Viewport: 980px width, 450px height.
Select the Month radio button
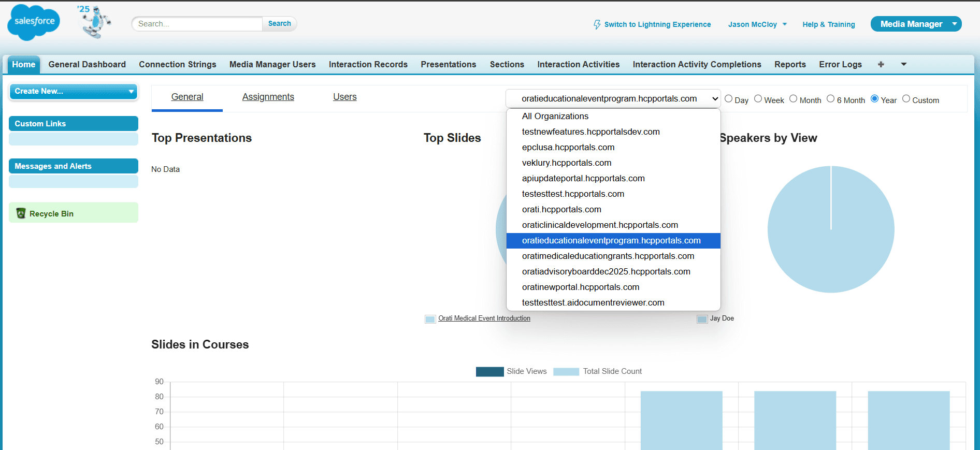[x=793, y=98]
